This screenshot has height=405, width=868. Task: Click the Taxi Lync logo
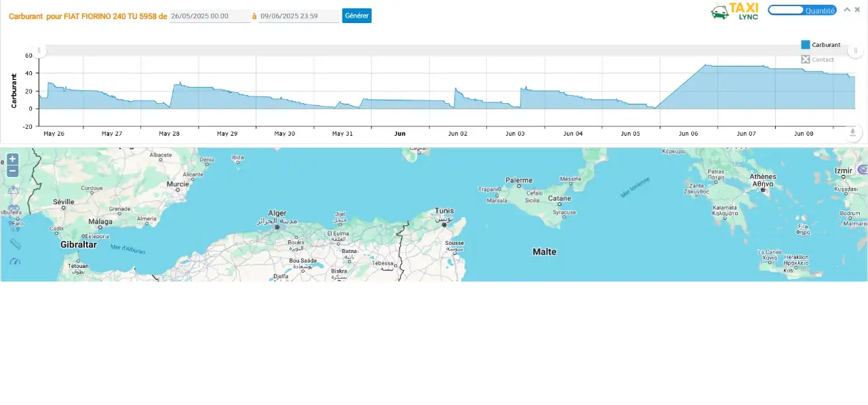point(734,11)
